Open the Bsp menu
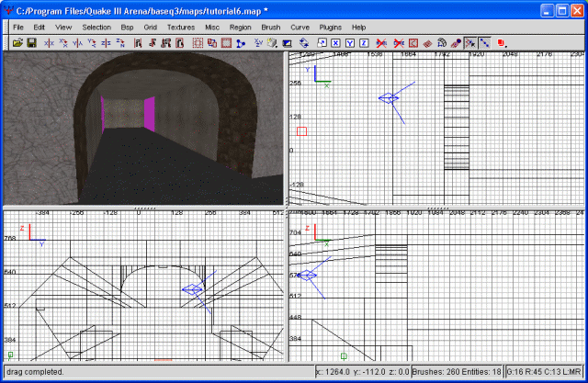The image size is (588, 383). coord(127,28)
